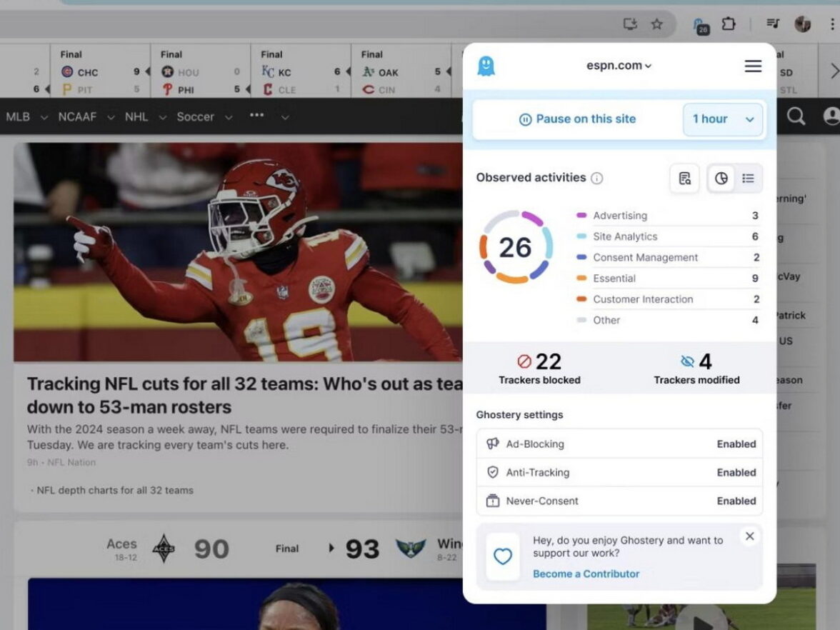Expand the chevron after the ellipsis

click(x=285, y=117)
